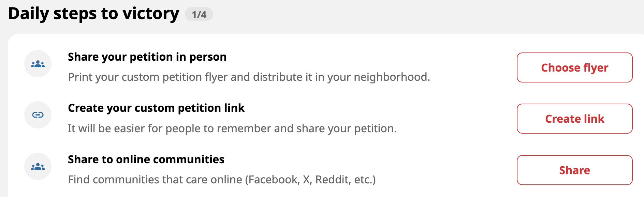Hit the Share button
This screenshot has height=197, width=644.
click(x=575, y=170)
